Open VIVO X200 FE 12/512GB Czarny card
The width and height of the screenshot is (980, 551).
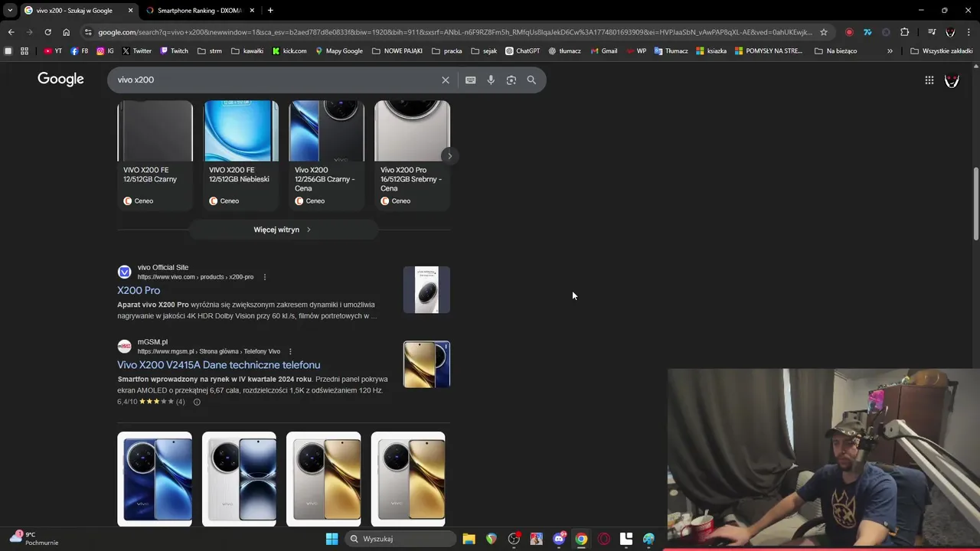155,155
